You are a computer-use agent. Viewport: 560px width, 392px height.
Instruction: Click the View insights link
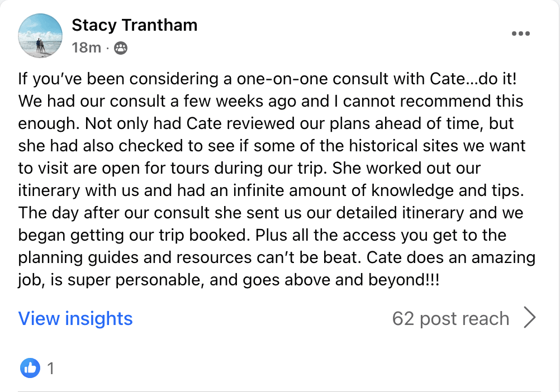tap(75, 318)
